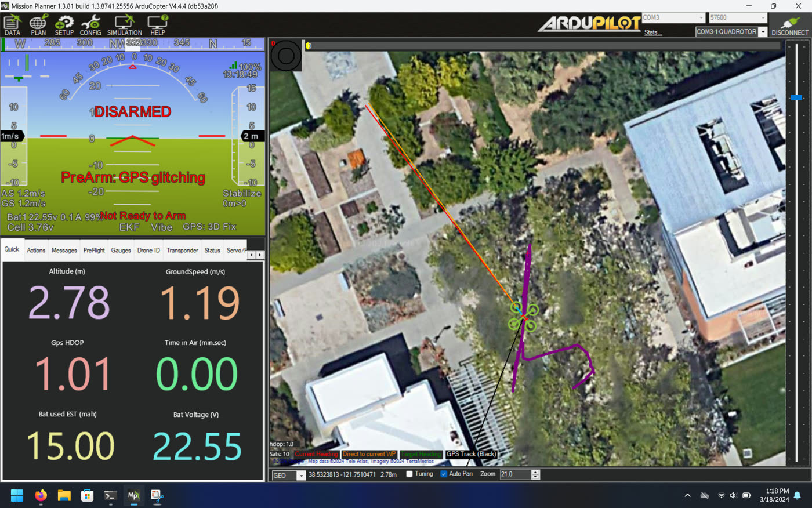Click the Vibe status in the HUD
812x508 pixels.
point(162,227)
